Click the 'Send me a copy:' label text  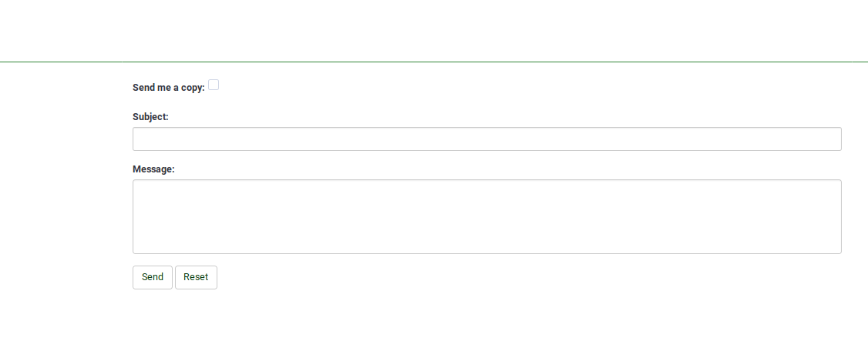pyautogui.click(x=168, y=88)
